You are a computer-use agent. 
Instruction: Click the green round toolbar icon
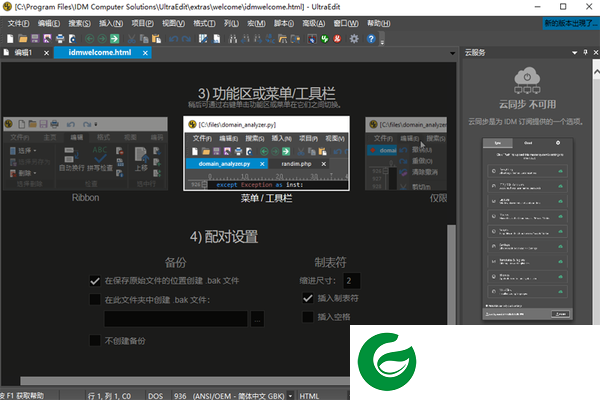tap(325, 39)
